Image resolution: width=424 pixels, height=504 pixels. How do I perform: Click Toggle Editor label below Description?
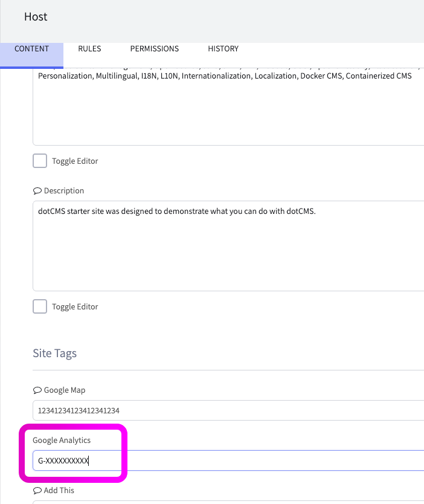pos(75,307)
